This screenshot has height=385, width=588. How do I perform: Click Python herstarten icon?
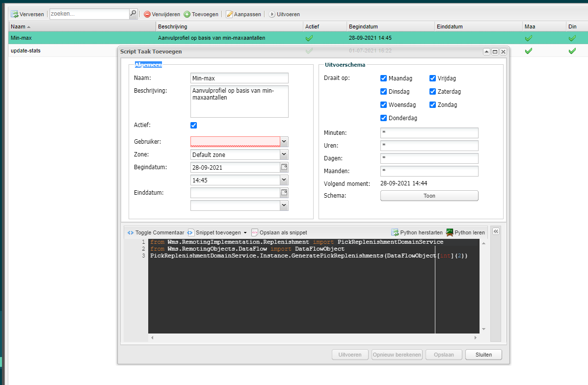pyautogui.click(x=395, y=232)
